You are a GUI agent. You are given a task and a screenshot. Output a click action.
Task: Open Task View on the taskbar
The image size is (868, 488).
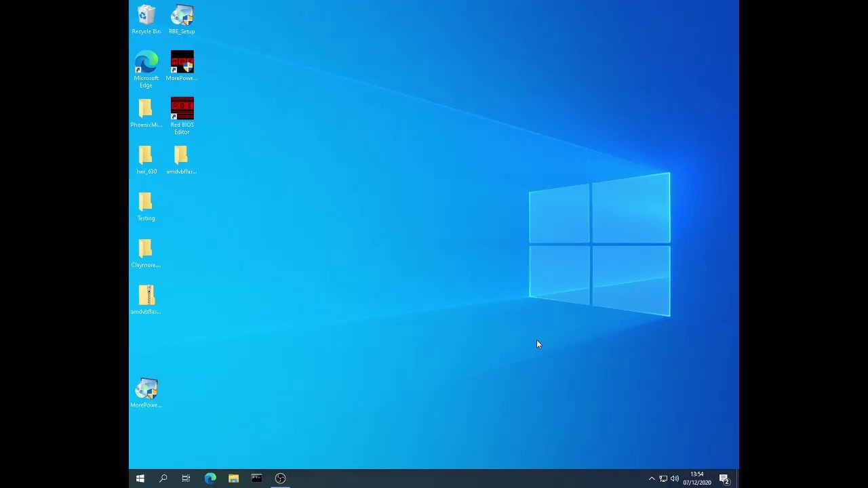tap(186, 479)
